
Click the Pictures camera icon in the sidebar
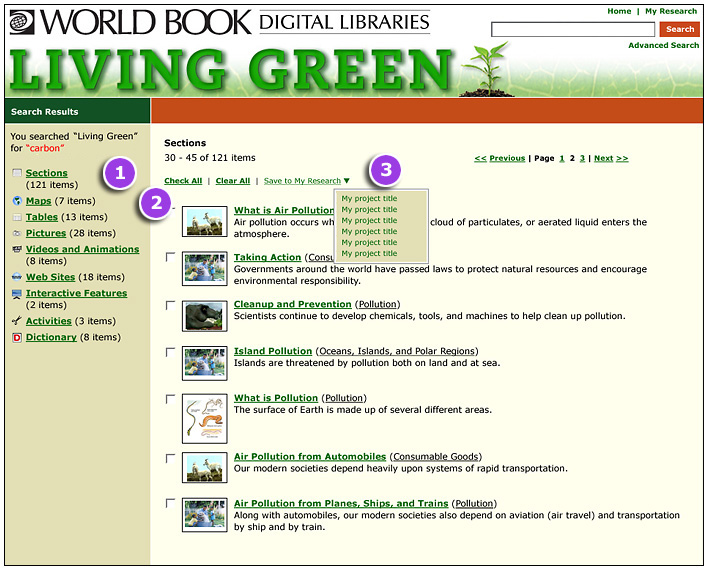17,233
